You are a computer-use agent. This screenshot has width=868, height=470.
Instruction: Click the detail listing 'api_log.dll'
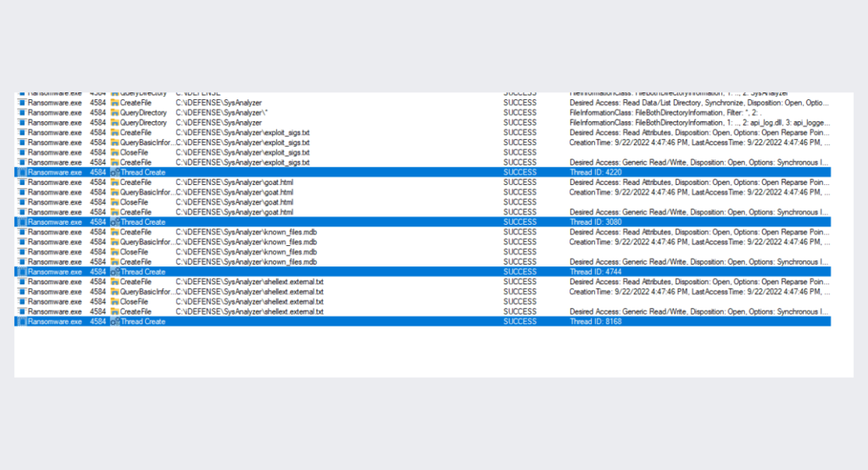pyautogui.click(x=699, y=122)
